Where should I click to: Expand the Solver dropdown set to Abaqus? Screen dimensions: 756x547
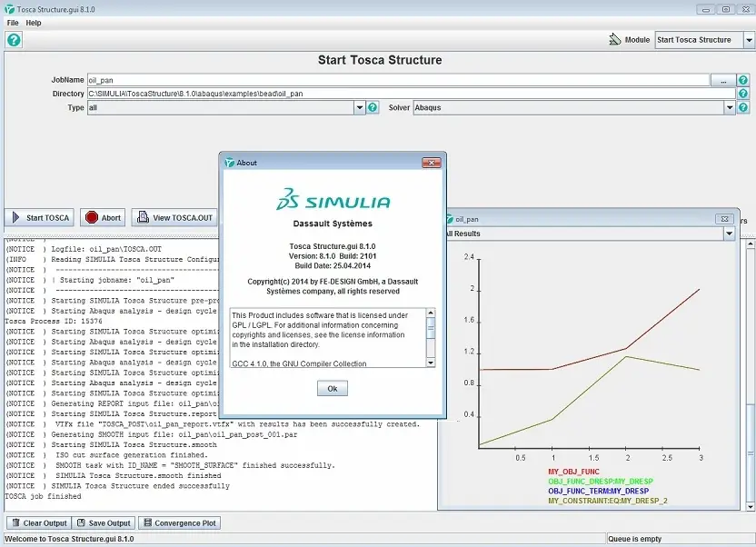pos(730,107)
